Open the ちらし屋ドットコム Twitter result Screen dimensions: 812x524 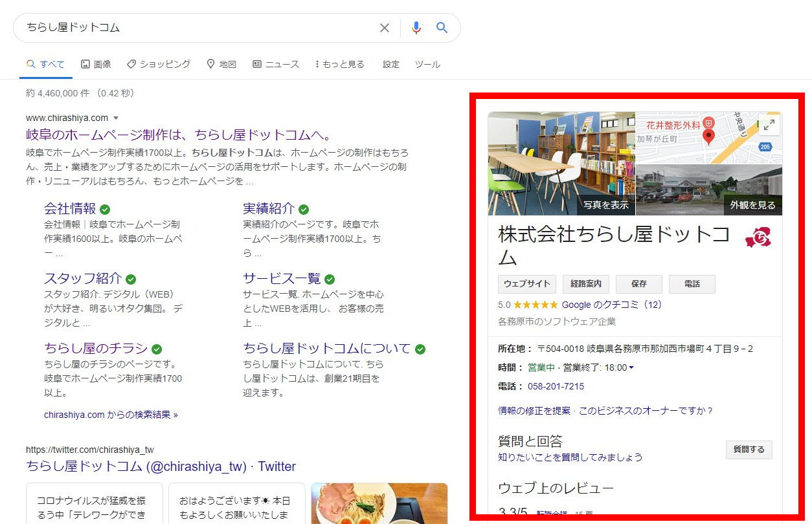[x=161, y=466]
